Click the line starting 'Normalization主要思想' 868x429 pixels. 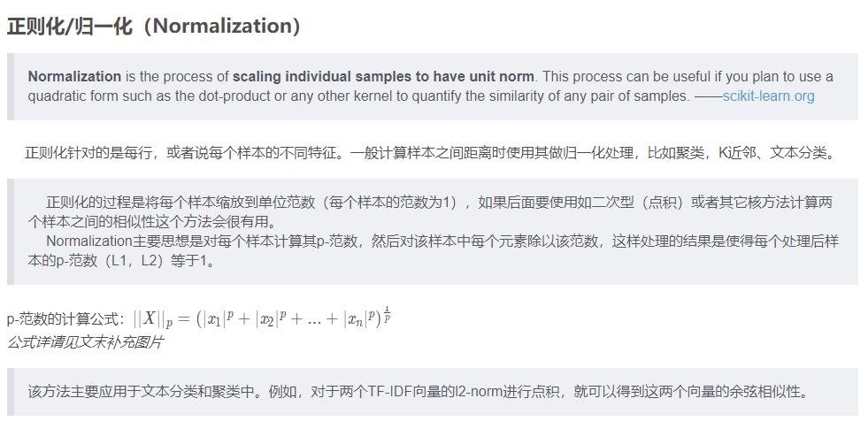(442, 241)
